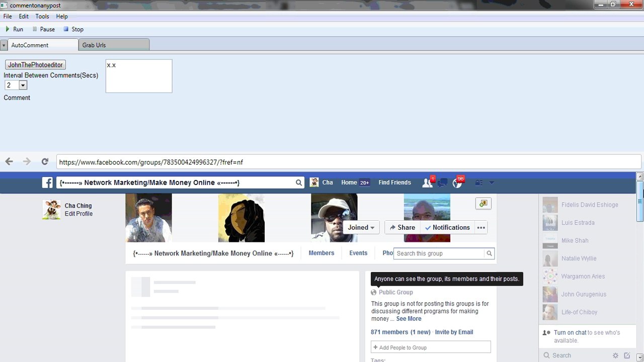The height and width of the screenshot is (362, 644).
Task: Expand the interval seconds combo box
Action: click(23, 85)
